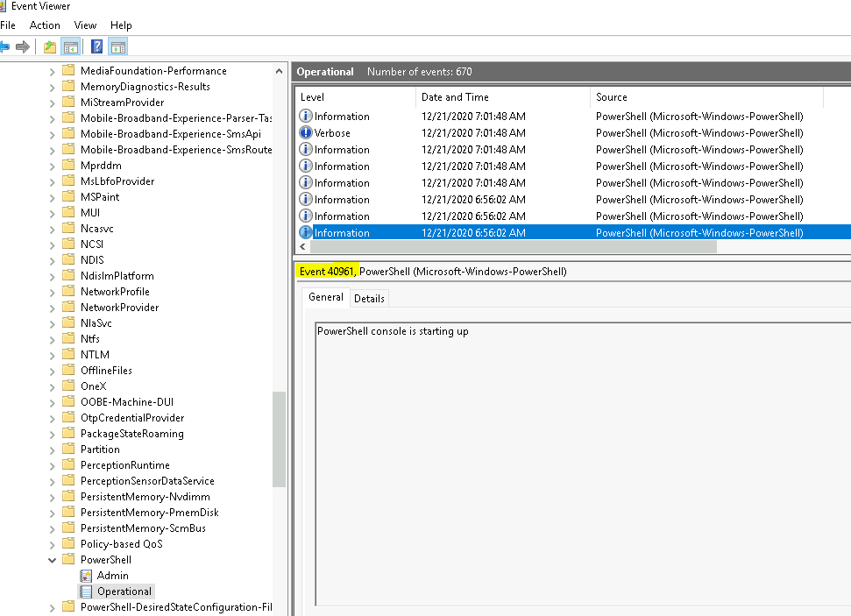Open the Help toolbar icon
Image resolution: width=851 pixels, height=616 pixels.
coord(96,46)
